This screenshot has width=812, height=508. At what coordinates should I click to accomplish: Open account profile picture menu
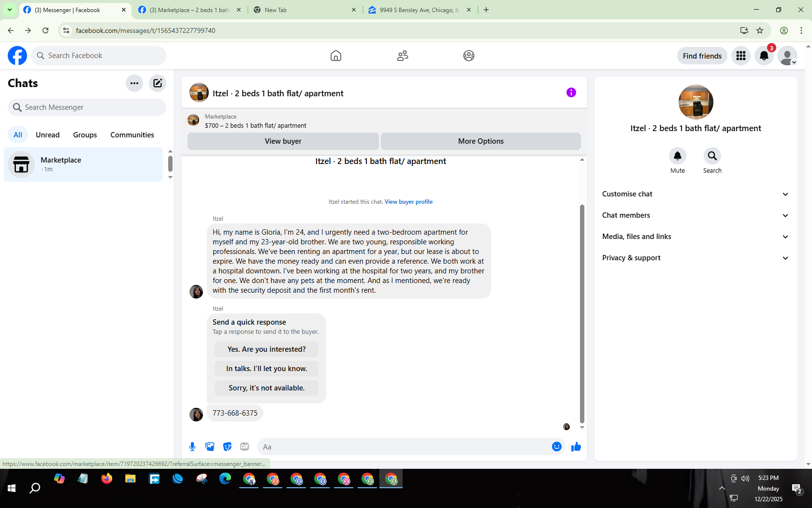click(787, 56)
